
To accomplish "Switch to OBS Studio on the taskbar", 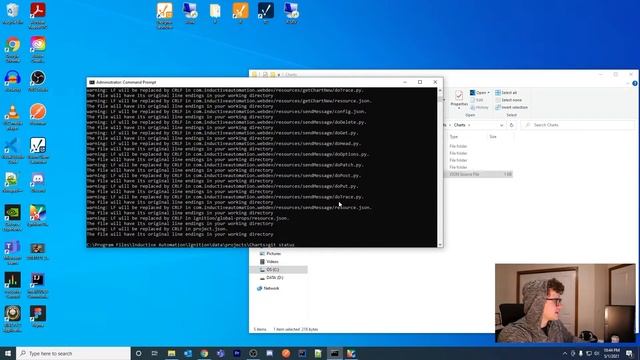I will 253,353.
